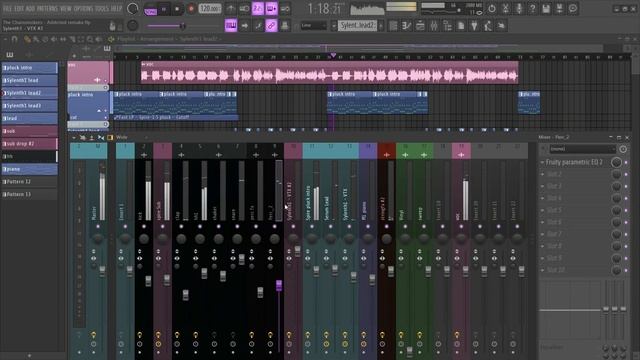The image size is (640, 360).
Task: Toggle the highlighted link icon in toolbar
Action: pyautogui.click(x=271, y=26)
